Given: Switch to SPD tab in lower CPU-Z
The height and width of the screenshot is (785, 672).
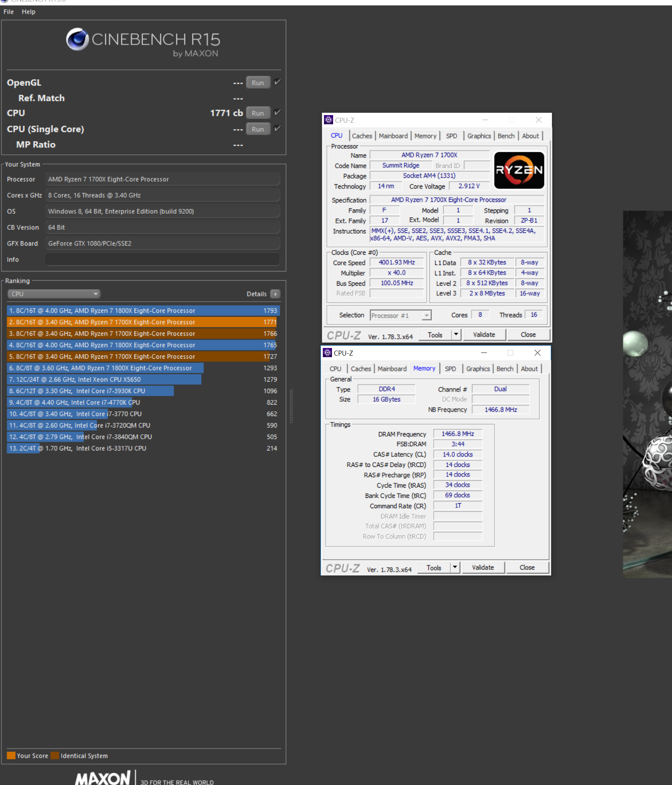Looking at the screenshot, I should [450, 369].
